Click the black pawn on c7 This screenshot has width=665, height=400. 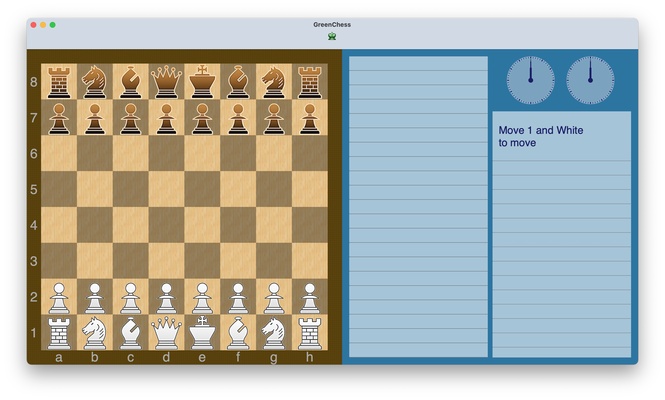(131, 118)
